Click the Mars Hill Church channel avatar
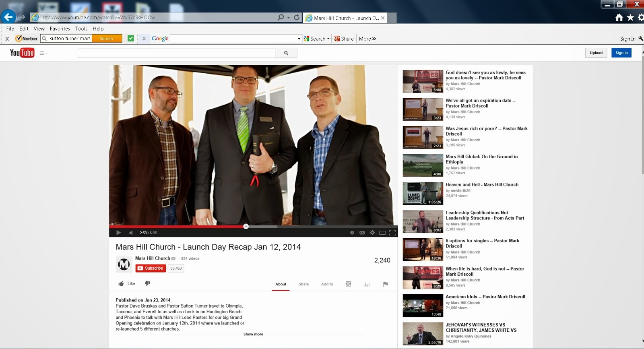 124,264
